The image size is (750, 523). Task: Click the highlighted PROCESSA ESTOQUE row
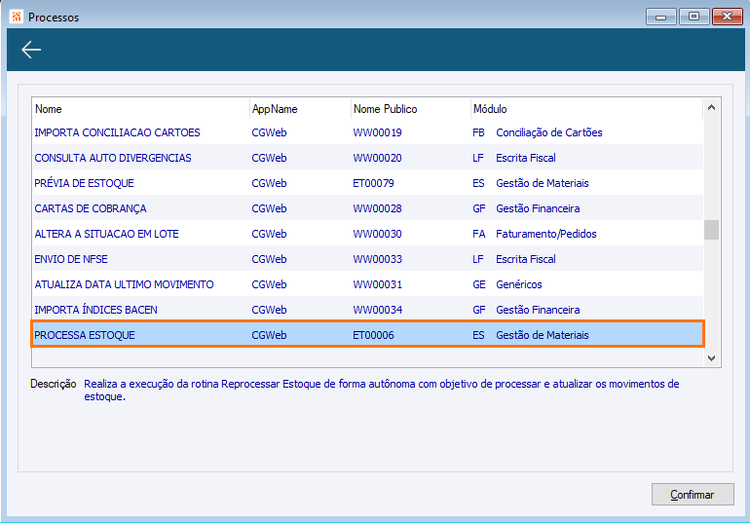click(367, 334)
